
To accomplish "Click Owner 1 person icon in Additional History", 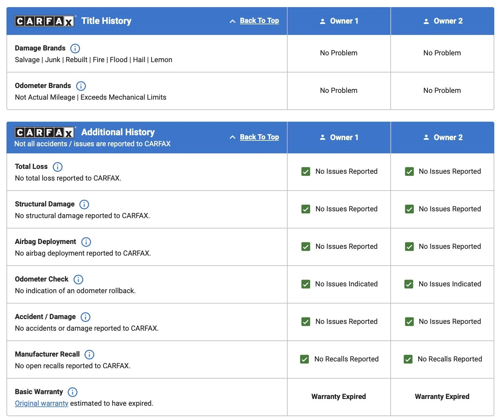I will [323, 137].
